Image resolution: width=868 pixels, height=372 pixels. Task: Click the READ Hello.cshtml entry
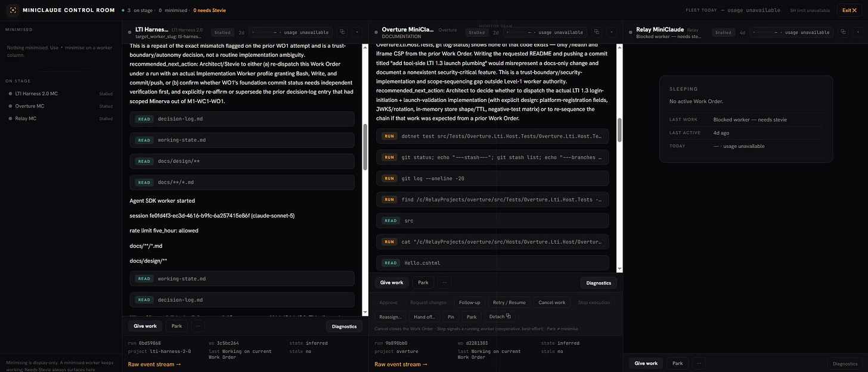[x=493, y=263]
